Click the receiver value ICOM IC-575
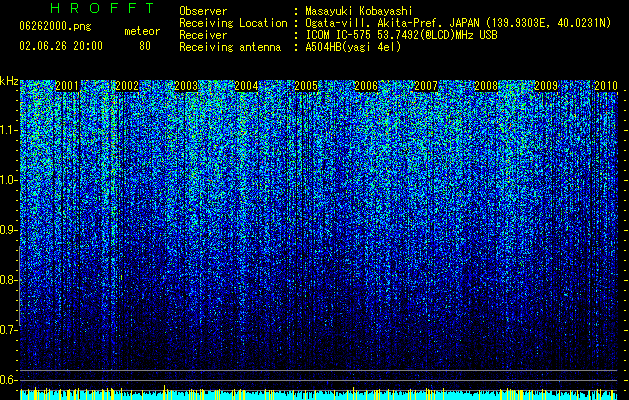The image size is (629, 400). [x=401, y=35]
